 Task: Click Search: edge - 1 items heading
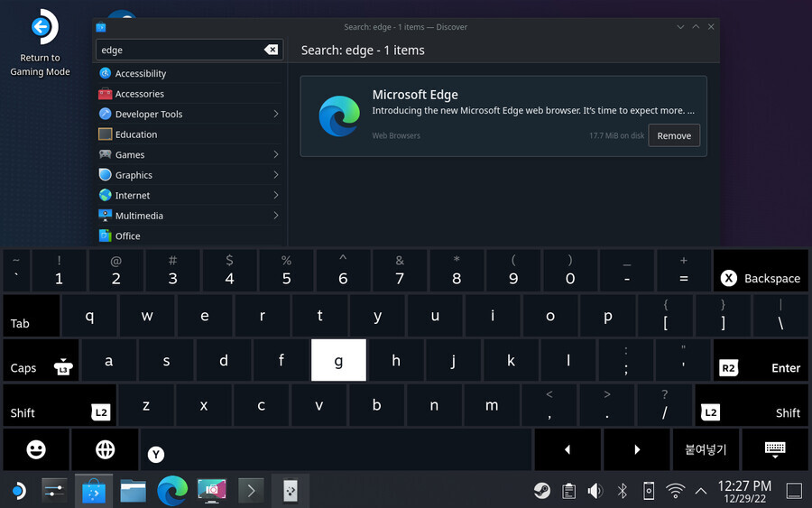point(363,51)
